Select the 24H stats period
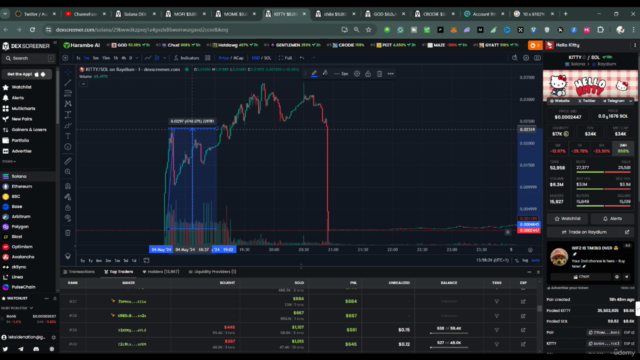 (623, 148)
